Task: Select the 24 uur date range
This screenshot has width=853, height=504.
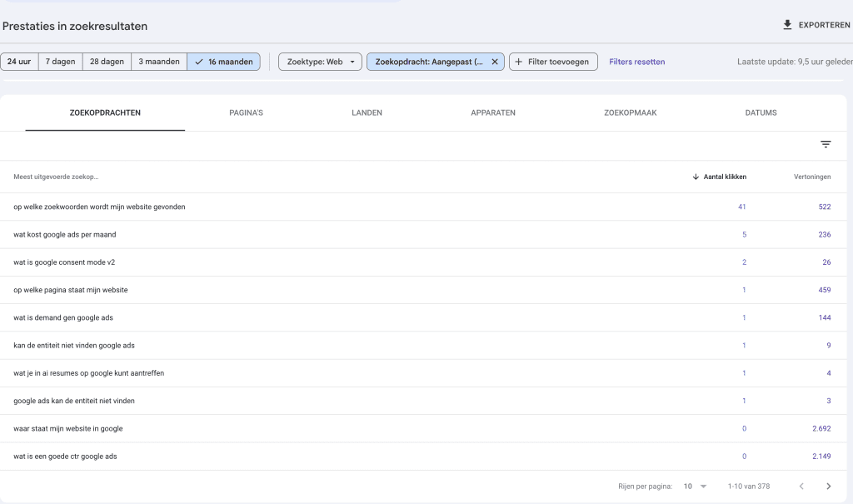Action: pos(19,62)
